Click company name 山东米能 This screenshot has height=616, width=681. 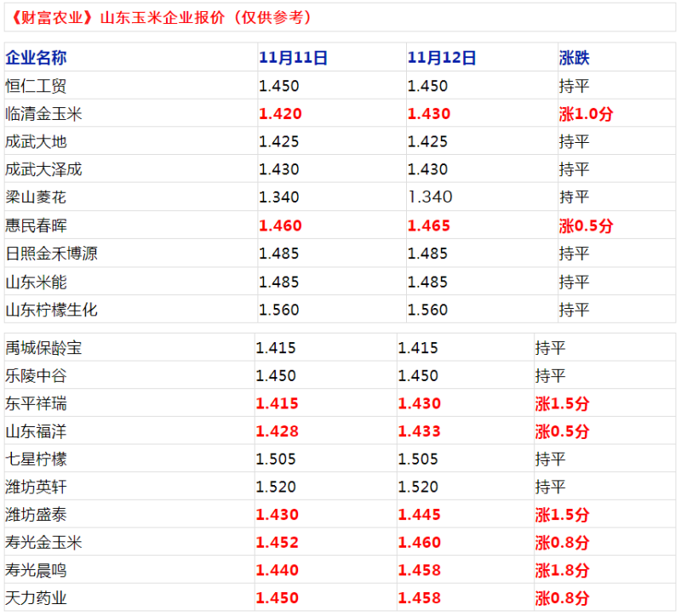coord(36,282)
